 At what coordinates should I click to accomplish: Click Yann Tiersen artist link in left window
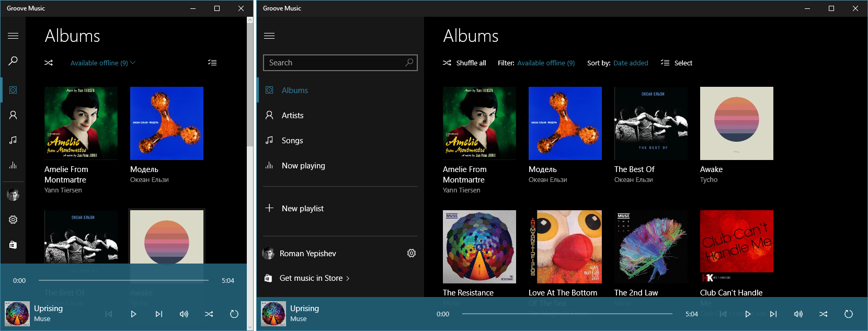click(x=63, y=190)
